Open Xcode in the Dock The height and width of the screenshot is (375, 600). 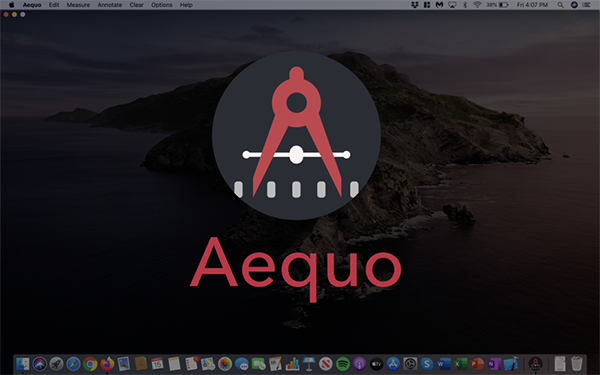(x=511, y=364)
